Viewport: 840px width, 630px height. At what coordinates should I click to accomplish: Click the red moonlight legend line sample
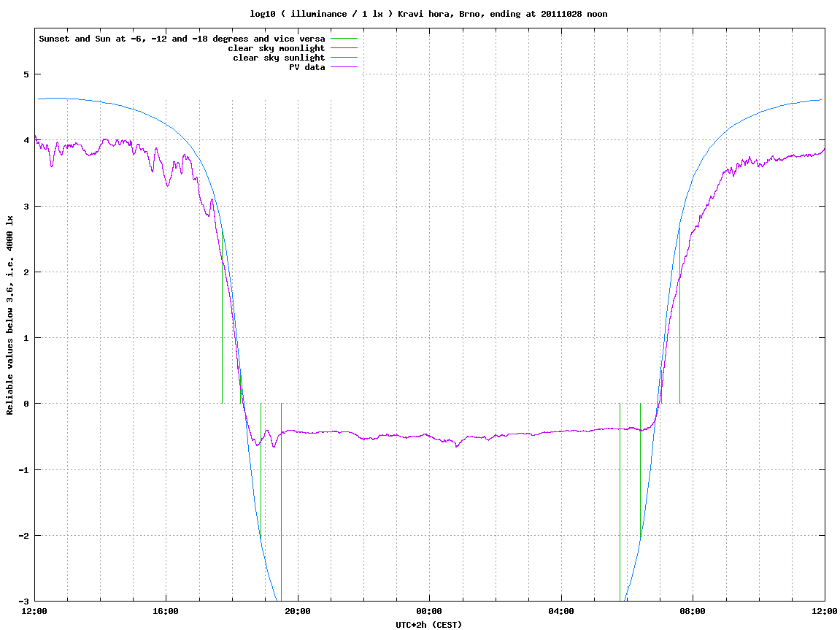tap(344, 48)
